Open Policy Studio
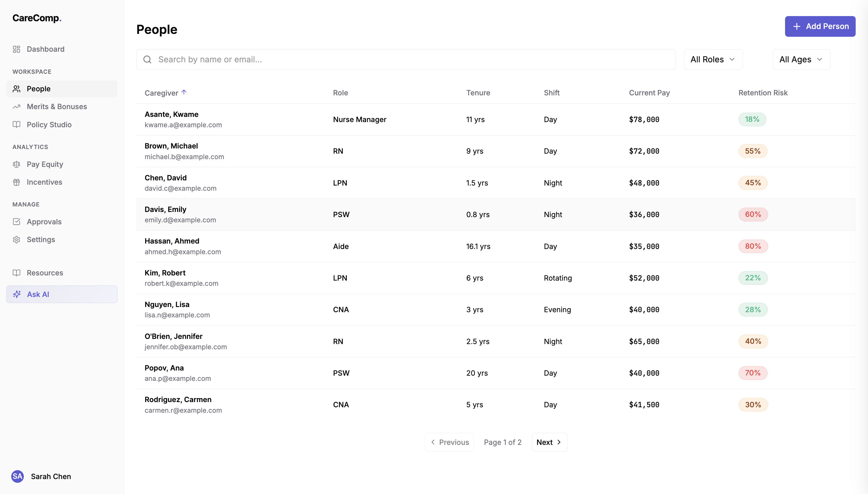Viewport: 868px width, 494px height. tap(62, 125)
